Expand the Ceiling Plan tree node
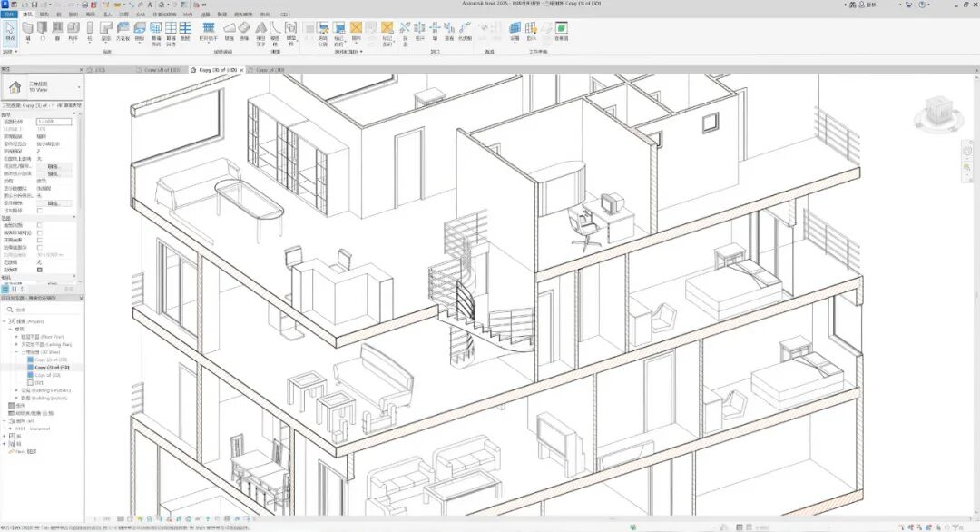 17,344
